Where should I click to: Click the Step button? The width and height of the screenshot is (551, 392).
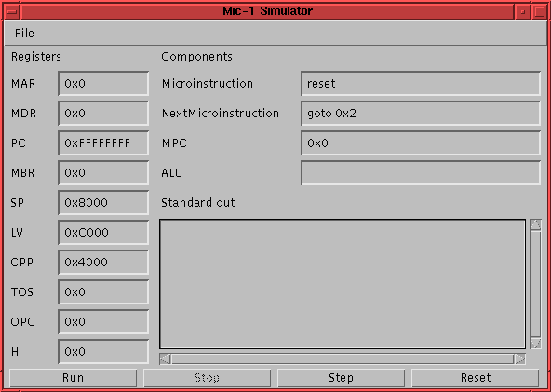[341, 378]
